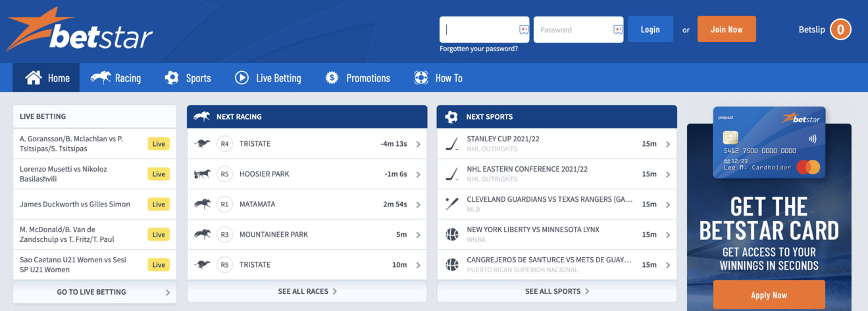Click the chevron beside Go To Live Betting
Image resolution: width=868 pixels, height=311 pixels.
coord(168,293)
